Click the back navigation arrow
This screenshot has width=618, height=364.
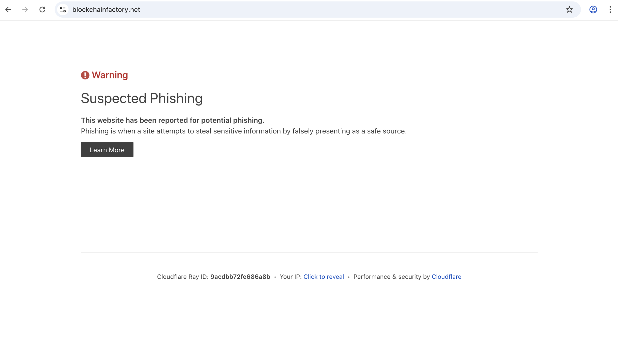coord(9,10)
